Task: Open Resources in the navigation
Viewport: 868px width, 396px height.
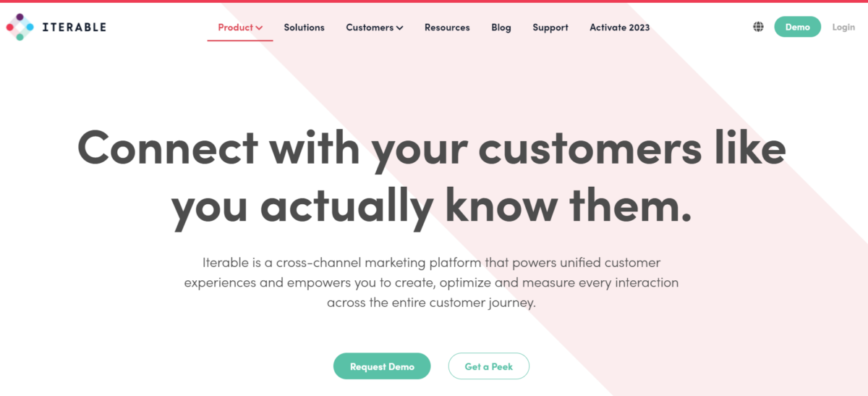Action: click(x=447, y=28)
